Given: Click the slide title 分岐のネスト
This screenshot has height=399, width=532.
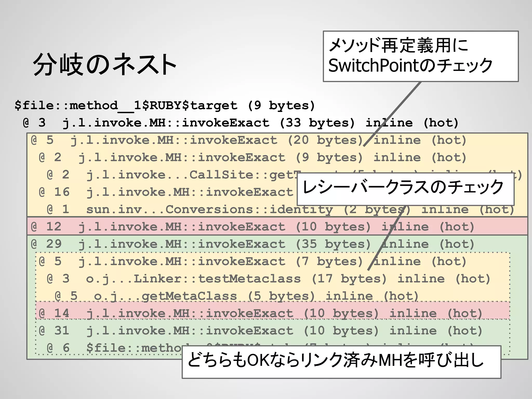Looking at the screenshot, I should point(105,64).
